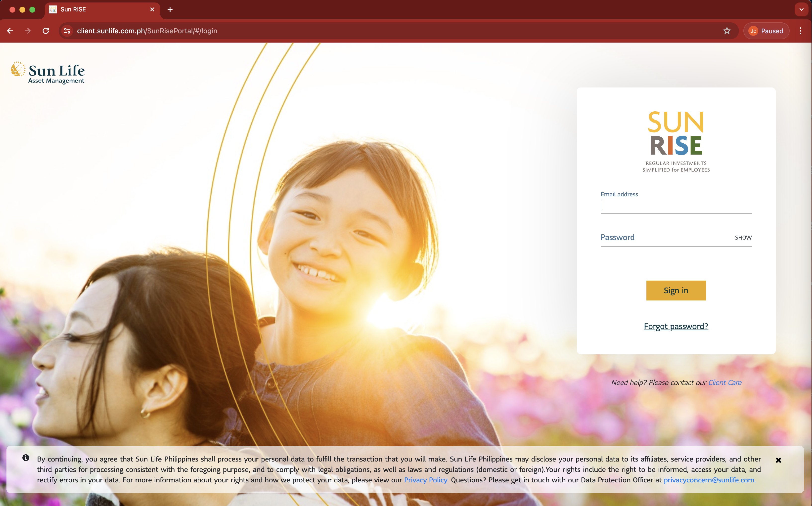The width and height of the screenshot is (812, 506).
Task: Close the Sun RISE tab
Action: 152,9
